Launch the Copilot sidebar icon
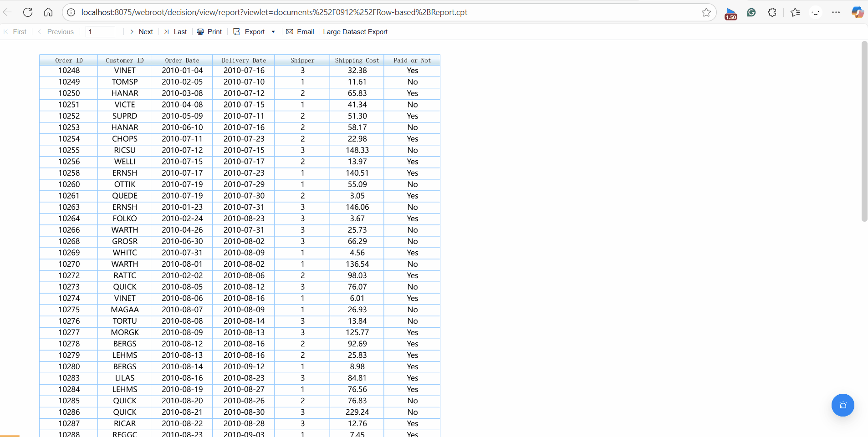The image size is (868, 437). [x=858, y=12]
